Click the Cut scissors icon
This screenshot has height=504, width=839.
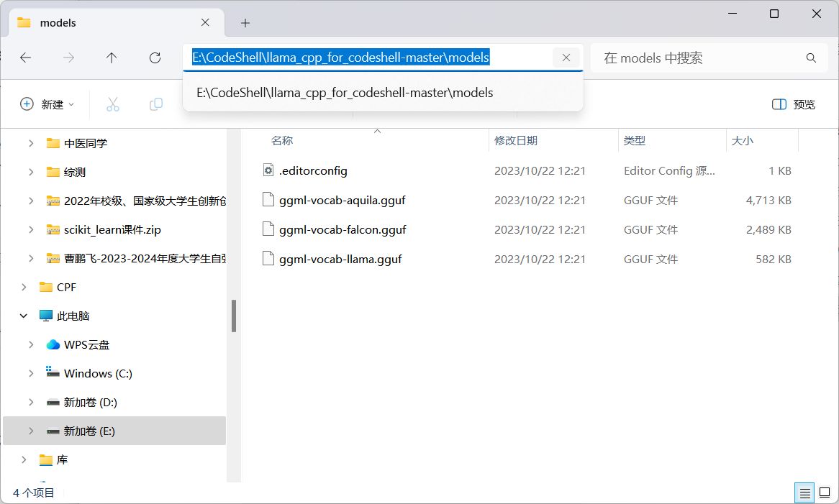tap(113, 104)
